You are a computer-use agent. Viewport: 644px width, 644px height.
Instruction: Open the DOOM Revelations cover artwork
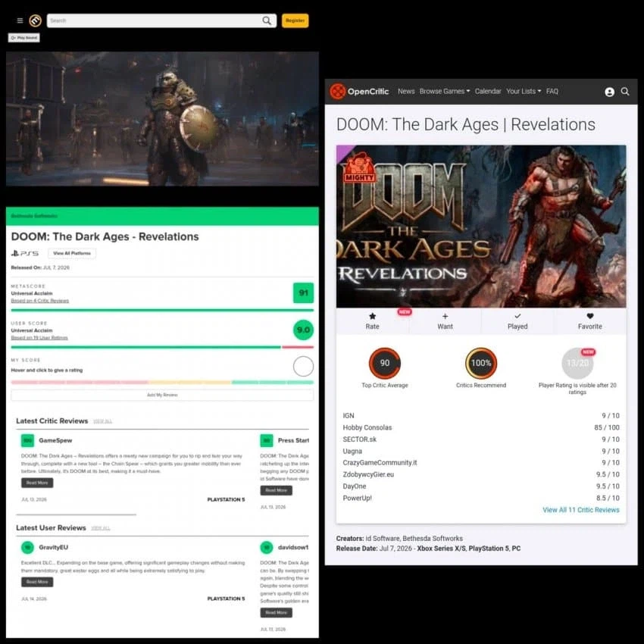coord(481,227)
